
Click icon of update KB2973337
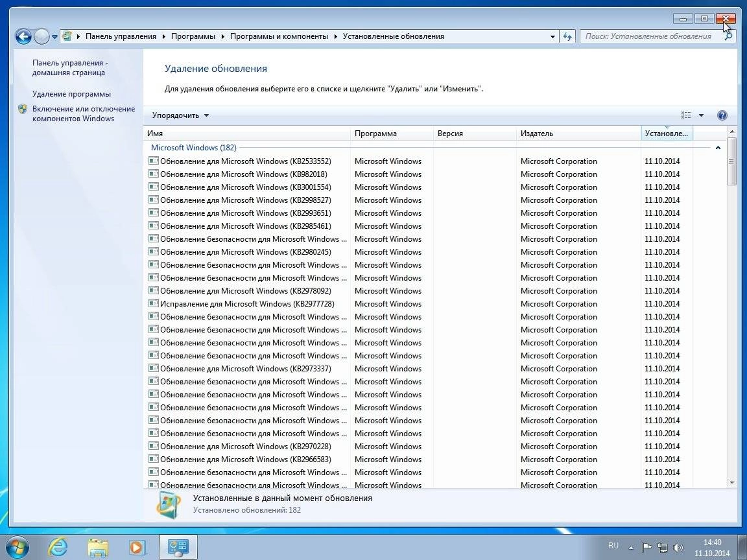click(x=154, y=368)
